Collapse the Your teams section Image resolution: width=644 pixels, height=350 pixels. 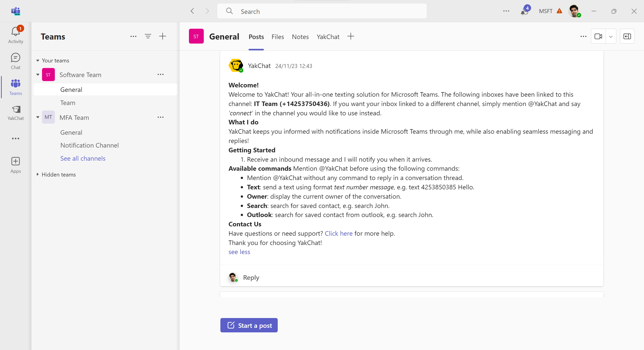coord(38,60)
